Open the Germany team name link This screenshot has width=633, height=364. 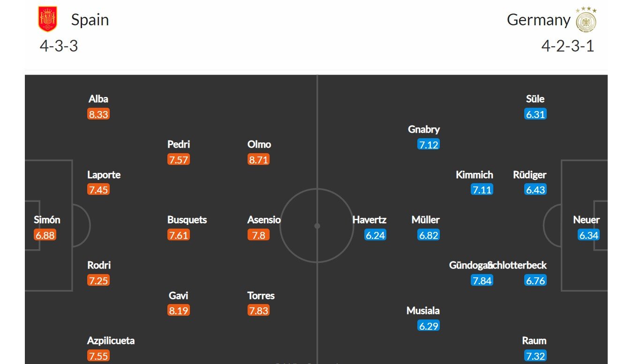[539, 20]
